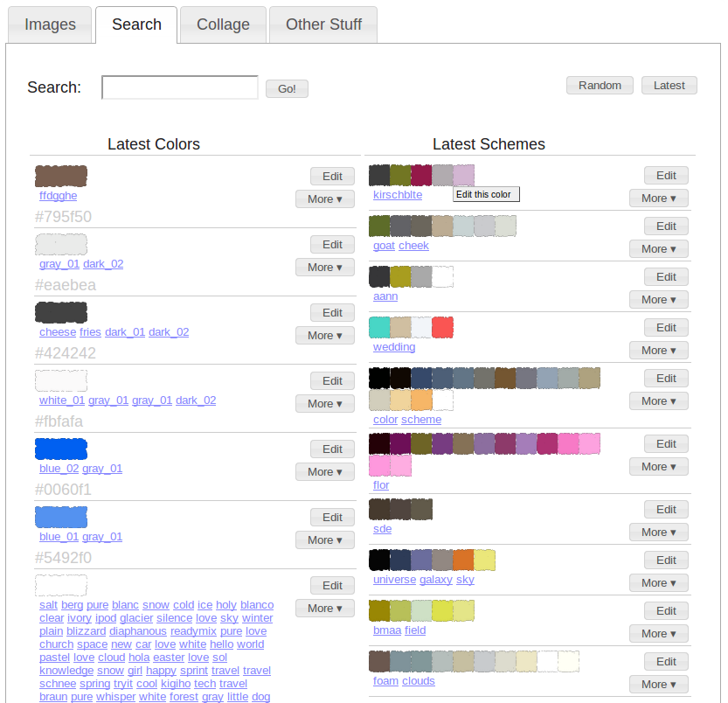Click the brown #795f50 color swatch

pyautogui.click(x=61, y=176)
